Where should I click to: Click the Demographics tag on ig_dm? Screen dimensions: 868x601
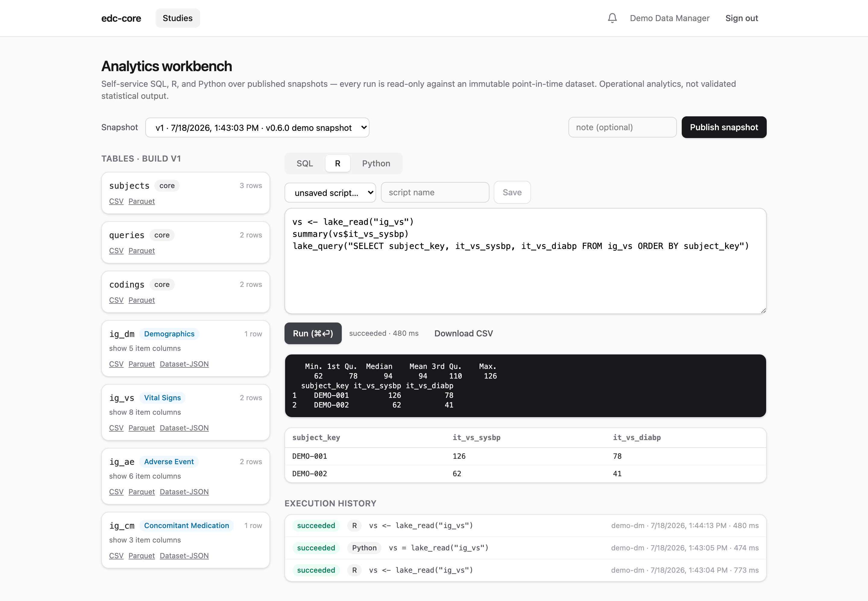pyautogui.click(x=169, y=334)
